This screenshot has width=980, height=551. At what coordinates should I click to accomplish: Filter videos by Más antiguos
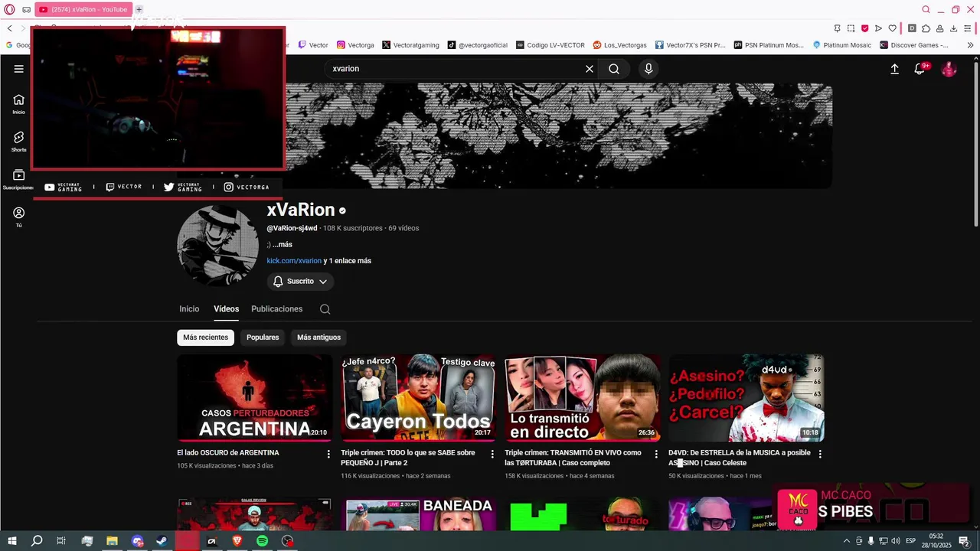318,337
